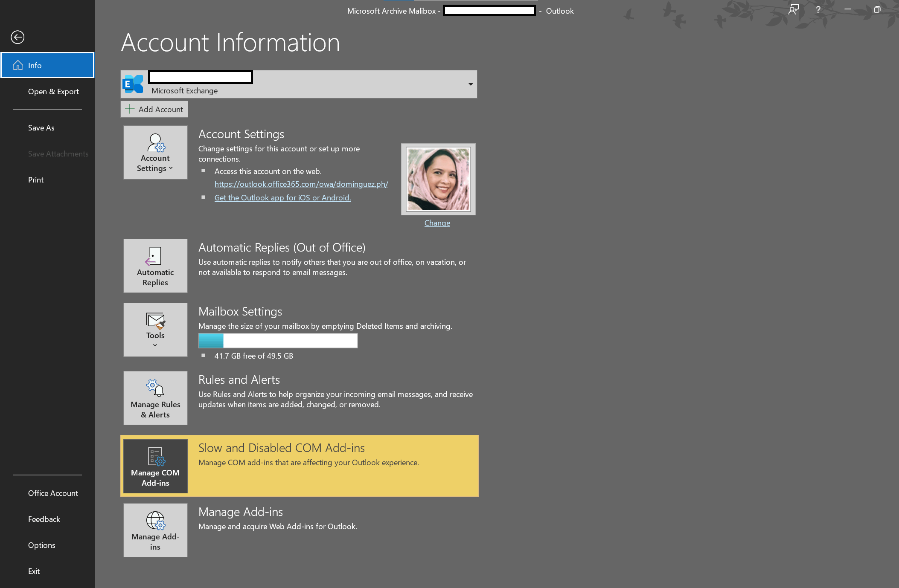Click the mailbox storage usage bar
The height and width of the screenshot is (588, 899).
(x=278, y=341)
